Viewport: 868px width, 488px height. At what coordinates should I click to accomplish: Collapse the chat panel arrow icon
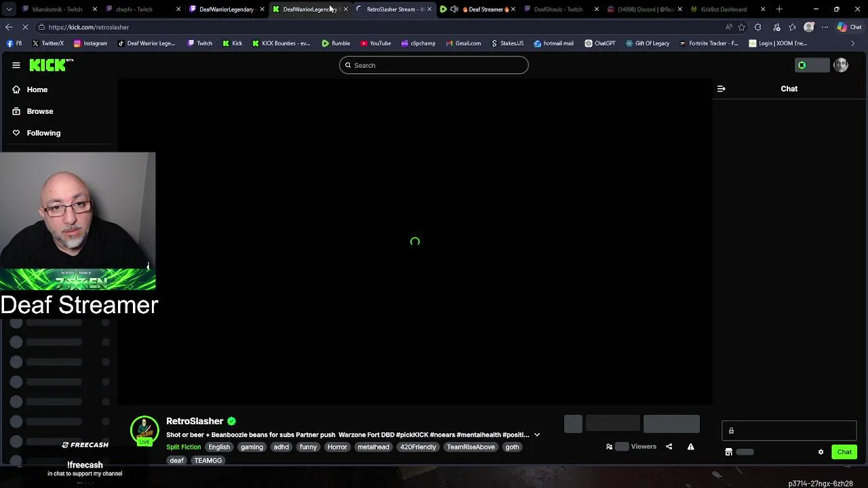tap(722, 89)
